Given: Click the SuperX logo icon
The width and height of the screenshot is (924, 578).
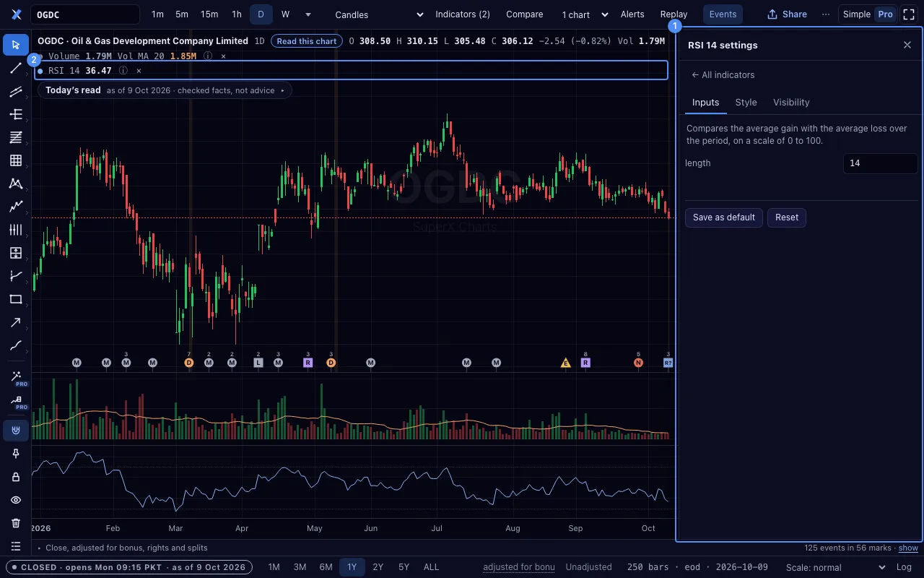Looking at the screenshot, I should [17, 14].
